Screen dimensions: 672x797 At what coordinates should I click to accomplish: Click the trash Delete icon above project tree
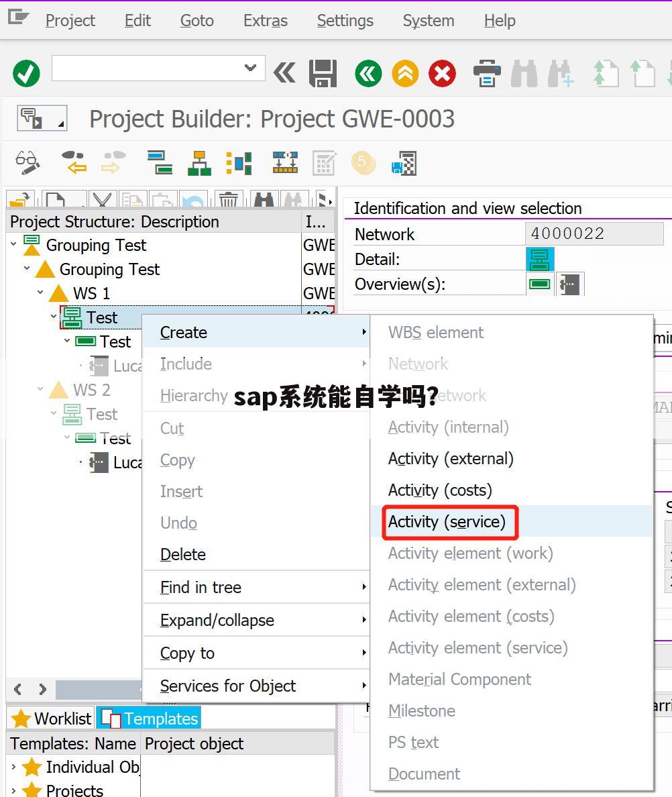click(x=228, y=199)
